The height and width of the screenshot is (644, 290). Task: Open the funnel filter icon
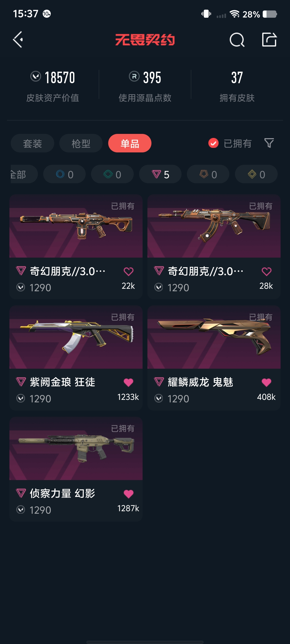point(269,143)
